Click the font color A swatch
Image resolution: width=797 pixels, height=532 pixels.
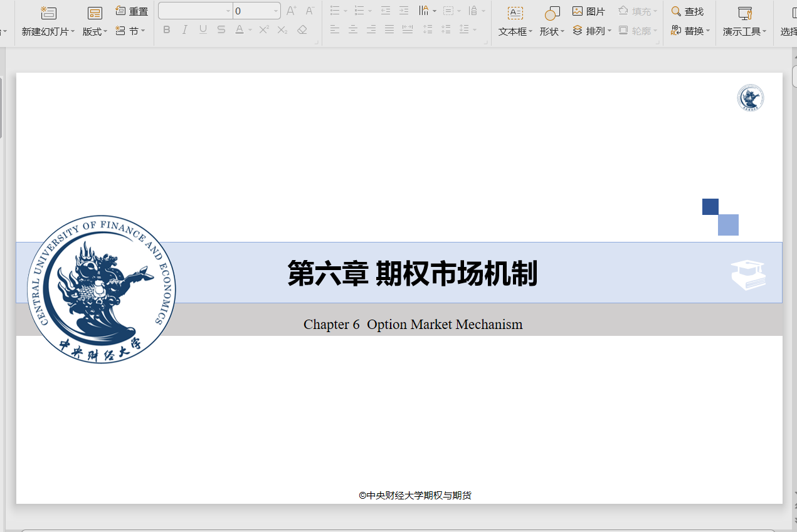click(239, 29)
